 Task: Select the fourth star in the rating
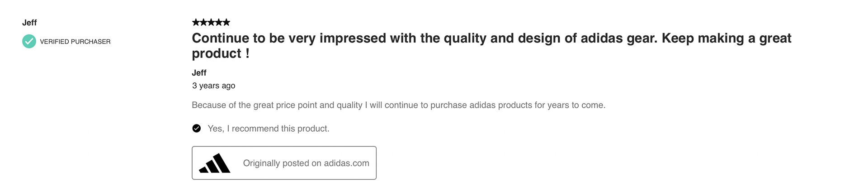219,22
